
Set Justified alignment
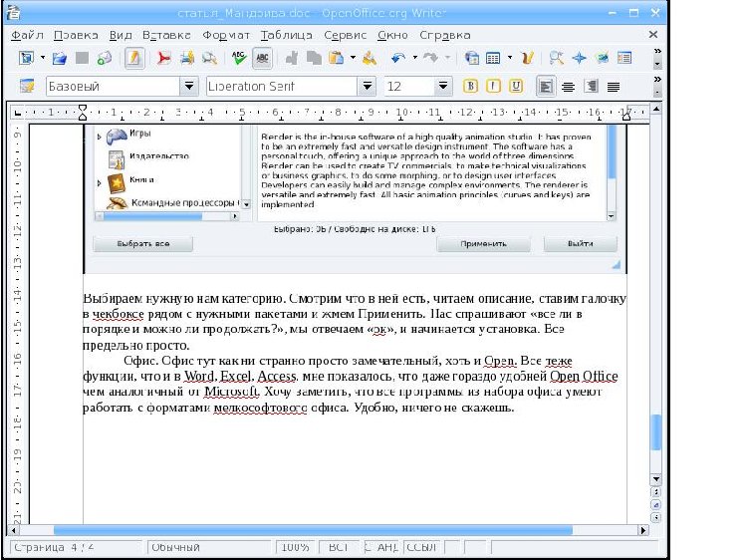(614, 87)
